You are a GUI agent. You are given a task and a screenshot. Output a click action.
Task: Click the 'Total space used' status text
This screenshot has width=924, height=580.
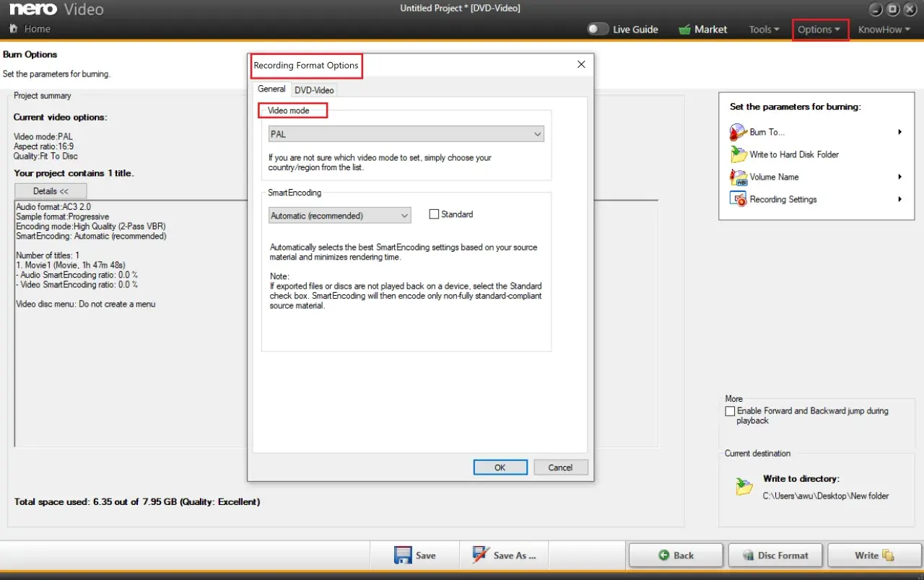tap(137, 501)
